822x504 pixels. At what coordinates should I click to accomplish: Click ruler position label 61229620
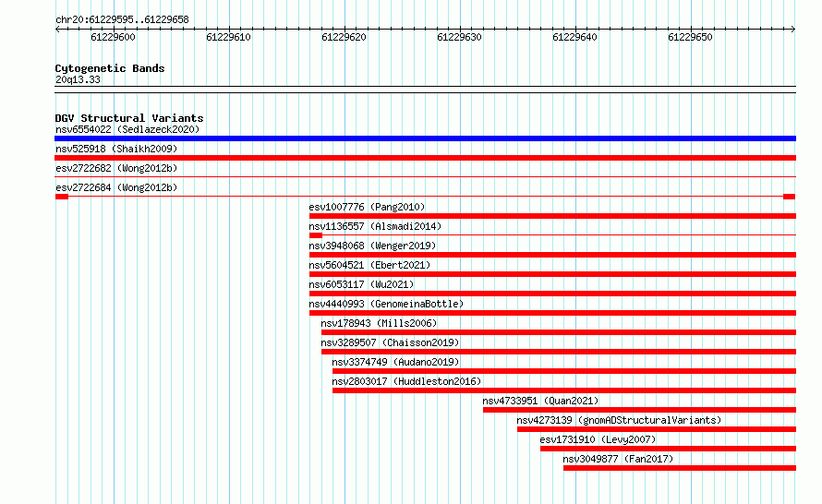(344, 37)
